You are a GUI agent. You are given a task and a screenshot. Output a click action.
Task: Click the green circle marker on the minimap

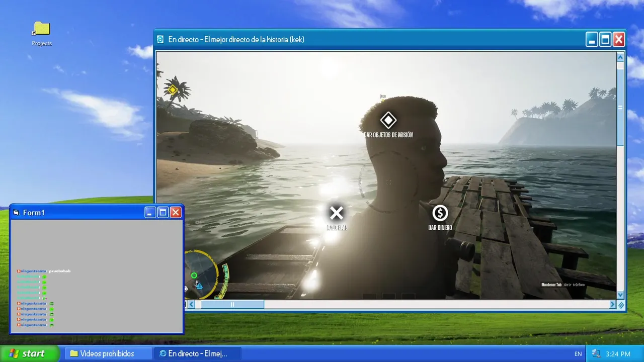tap(194, 275)
